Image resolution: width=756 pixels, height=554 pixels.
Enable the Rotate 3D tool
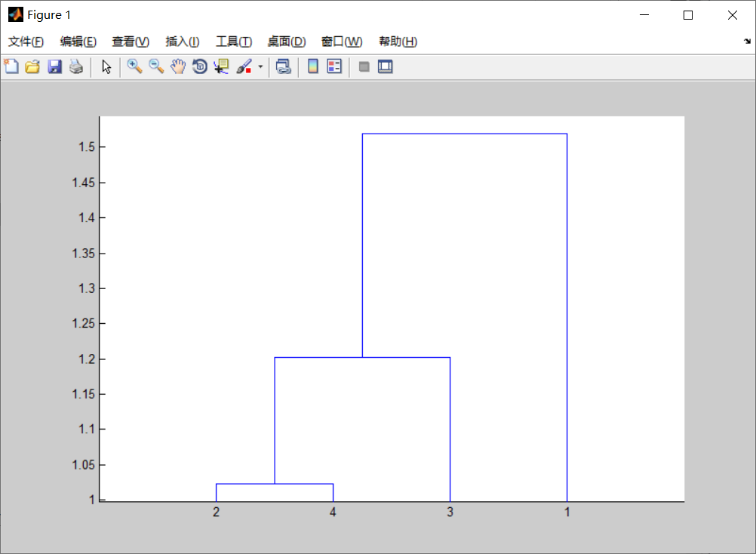coord(200,66)
